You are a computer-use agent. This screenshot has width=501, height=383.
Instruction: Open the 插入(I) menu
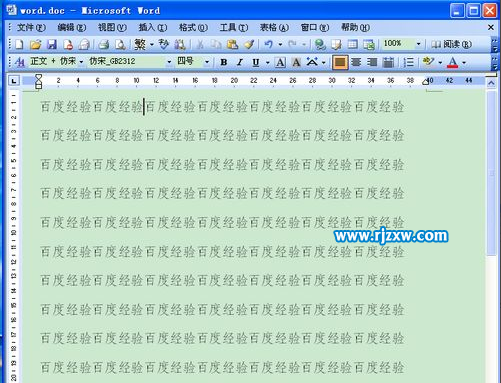(x=153, y=27)
